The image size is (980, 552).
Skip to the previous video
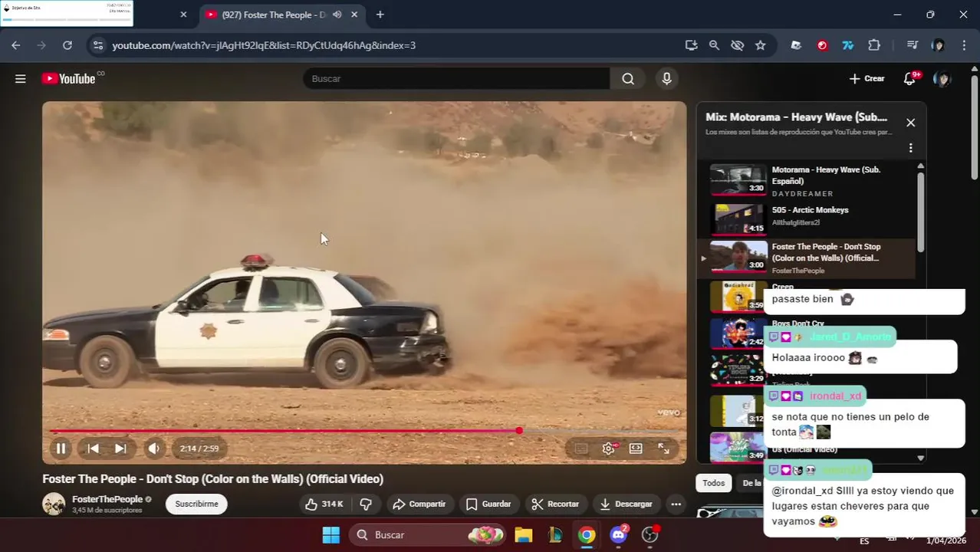[93, 449]
